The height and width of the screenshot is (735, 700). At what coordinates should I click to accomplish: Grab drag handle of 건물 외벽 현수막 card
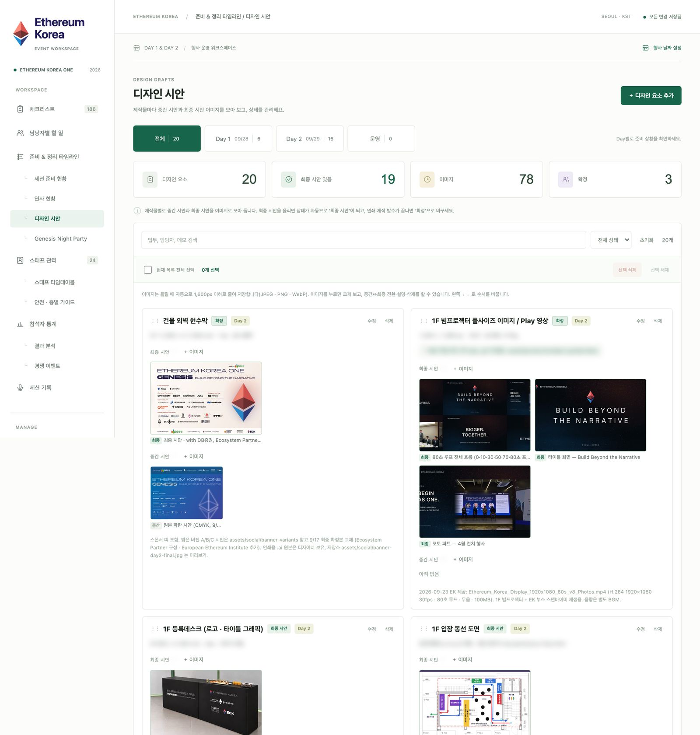pos(155,321)
